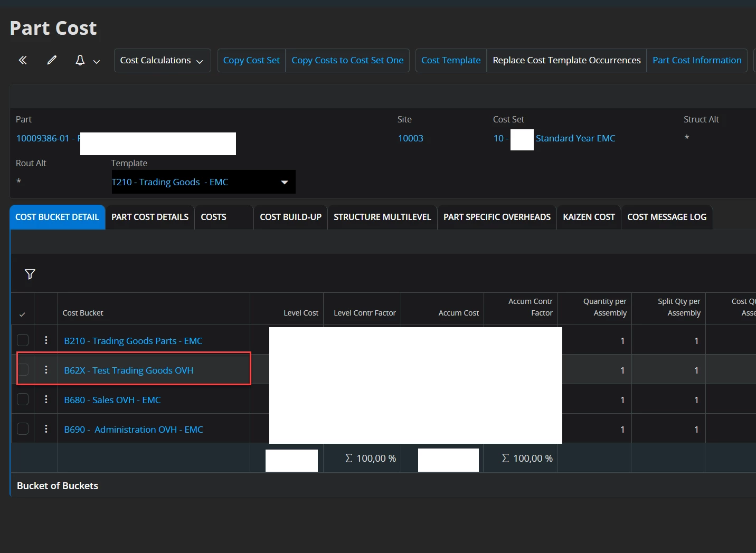Open site link 10003
The height and width of the screenshot is (553, 756).
(411, 138)
